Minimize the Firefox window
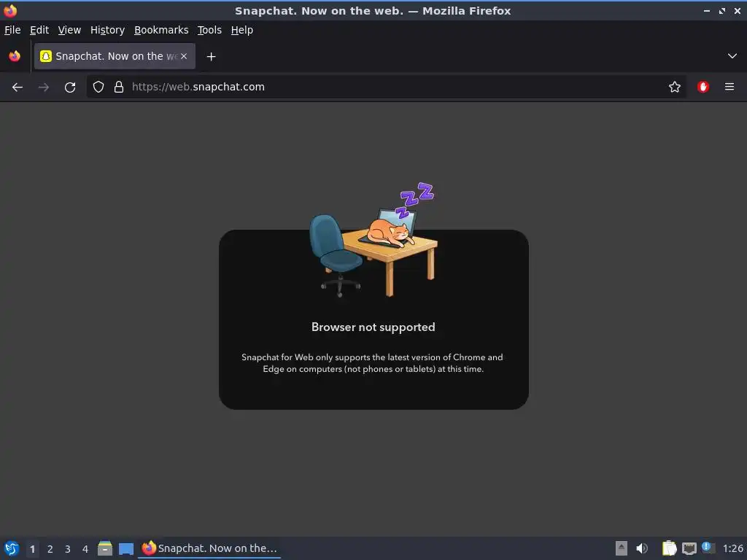 point(706,10)
